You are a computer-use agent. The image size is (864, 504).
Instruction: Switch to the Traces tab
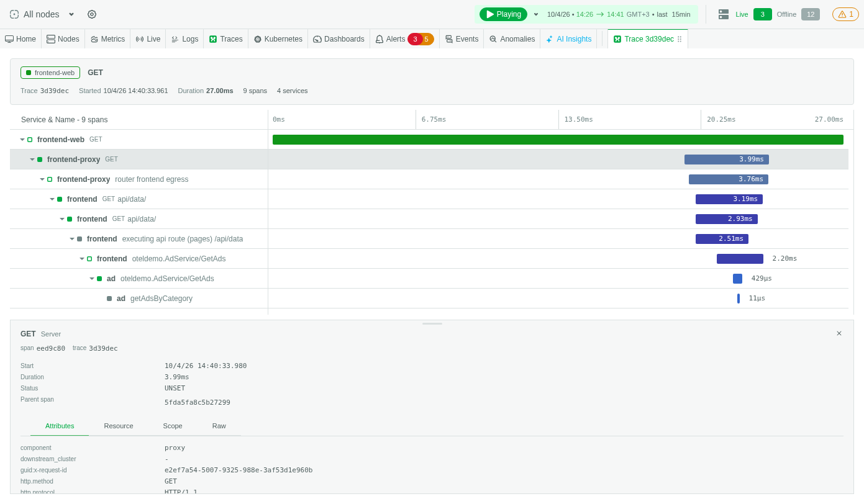(225, 39)
